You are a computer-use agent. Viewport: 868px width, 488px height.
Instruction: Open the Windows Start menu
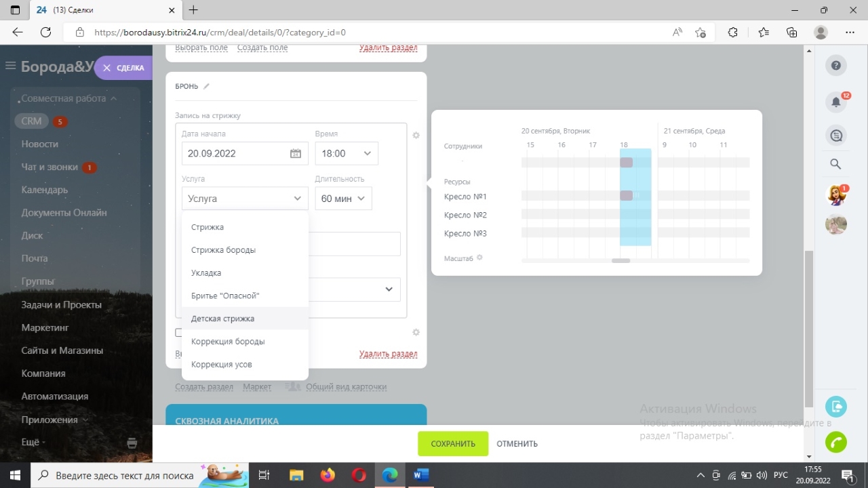[14, 475]
